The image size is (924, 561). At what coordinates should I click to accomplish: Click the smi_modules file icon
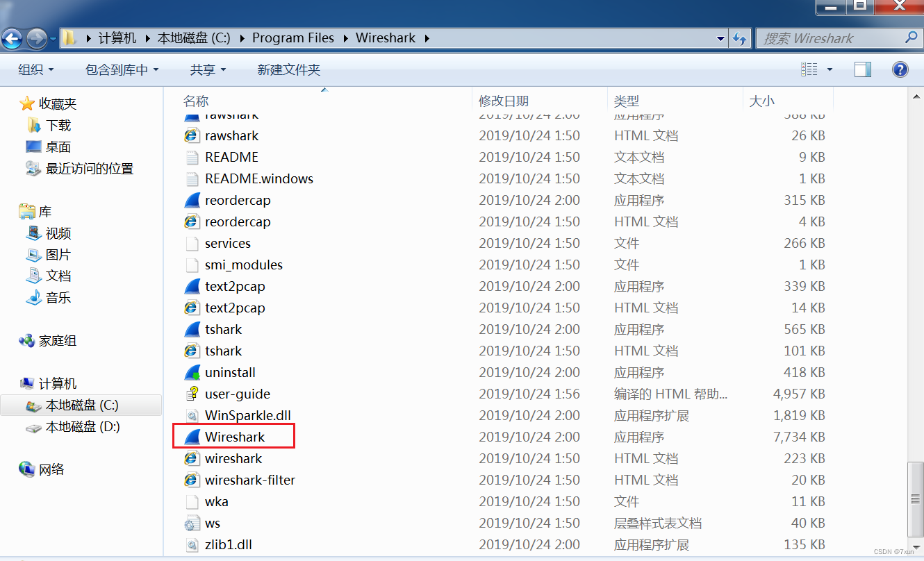coord(192,265)
